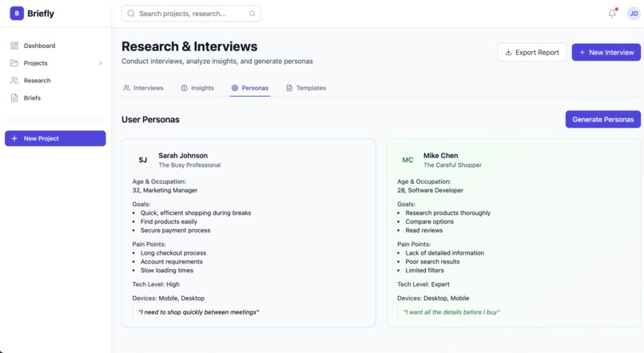Open the Templates tab
This screenshot has width=644, height=353.
(306, 88)
